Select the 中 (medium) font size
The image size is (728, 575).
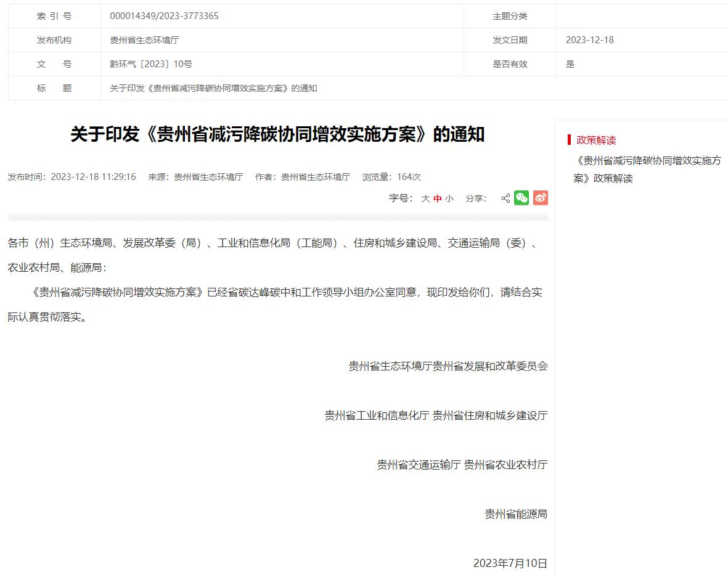point(438,198)
